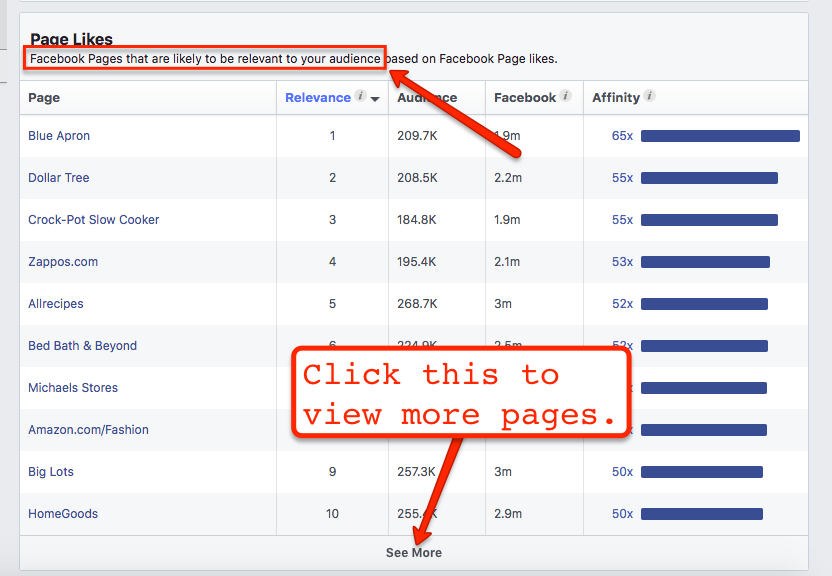
Task: Click Big Lots' 50x affinity value
Action: point(622,472)
